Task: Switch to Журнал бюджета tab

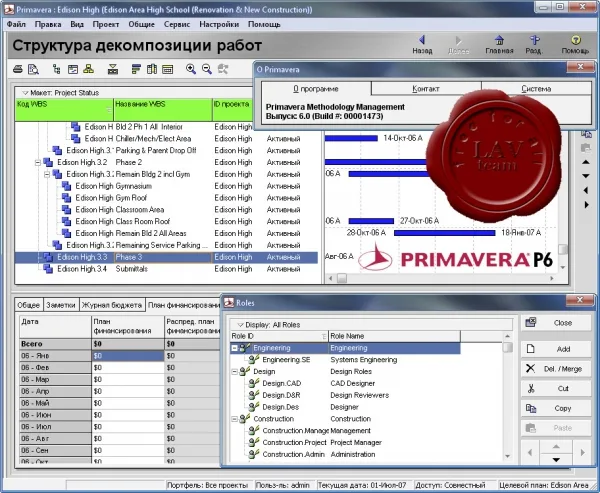Action: (112, 305)
